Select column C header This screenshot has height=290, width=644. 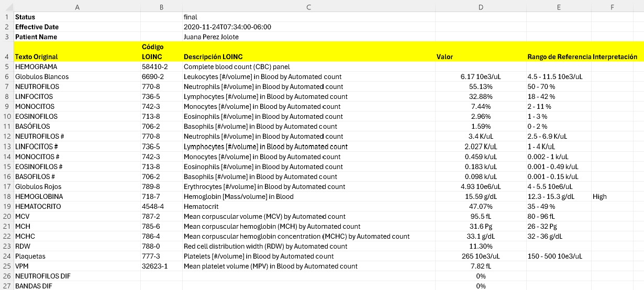coord(308,7)
